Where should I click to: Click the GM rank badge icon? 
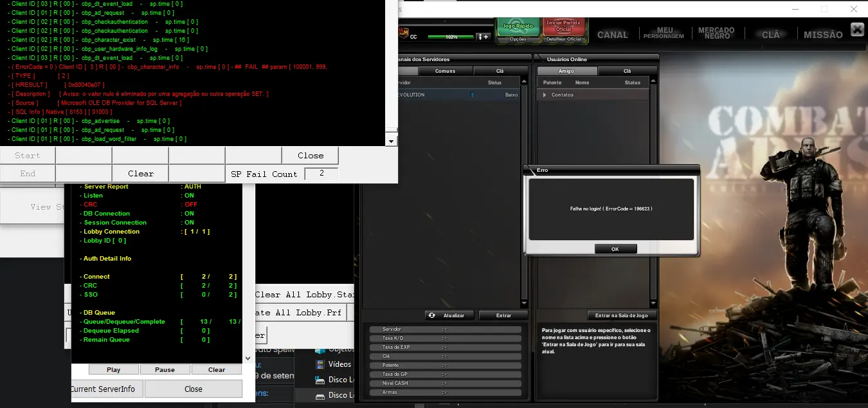click(x=404, y=33)
